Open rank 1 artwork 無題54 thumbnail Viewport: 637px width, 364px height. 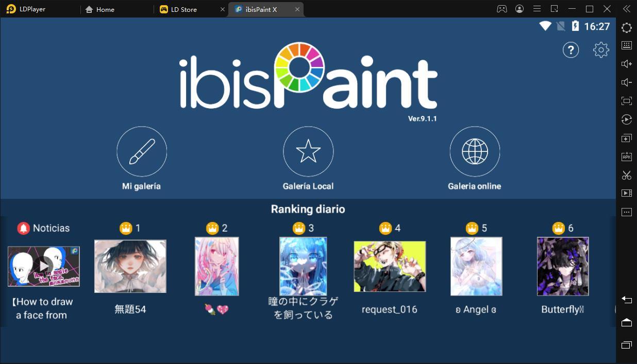[x=130, y=266]
